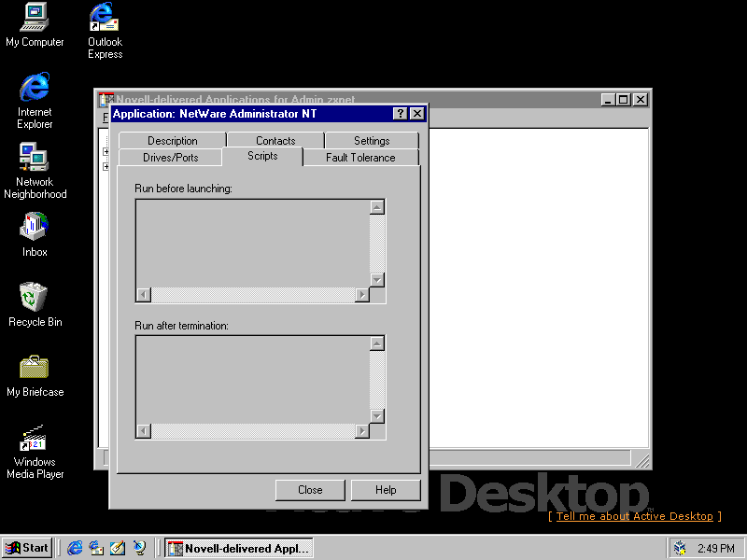The image size is (747, 560).
Task: Click left arrow of Run after termination scrollbar
Action: (144, 431)
